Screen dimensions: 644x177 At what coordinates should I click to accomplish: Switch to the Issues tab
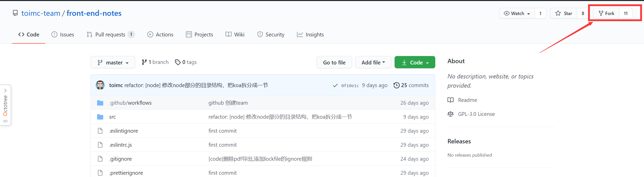(x=63, y=34)
